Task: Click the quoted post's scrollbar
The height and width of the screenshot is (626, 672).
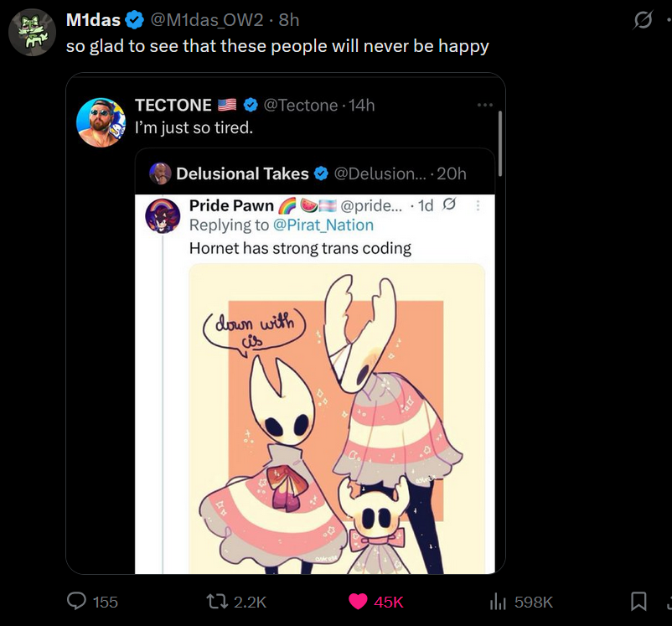Action: pos(499,142)
